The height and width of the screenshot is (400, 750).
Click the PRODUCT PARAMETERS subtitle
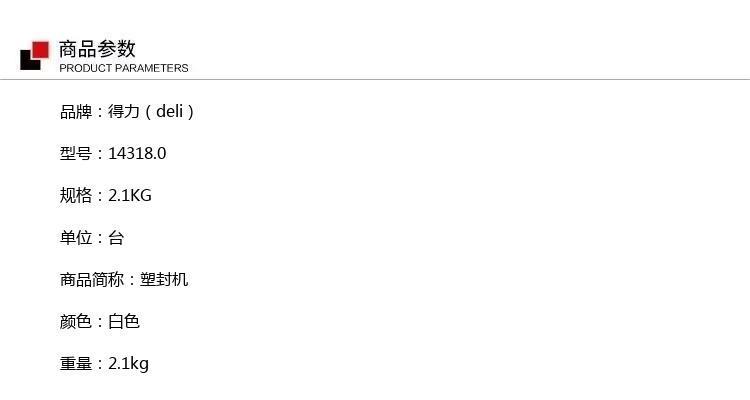124,68
